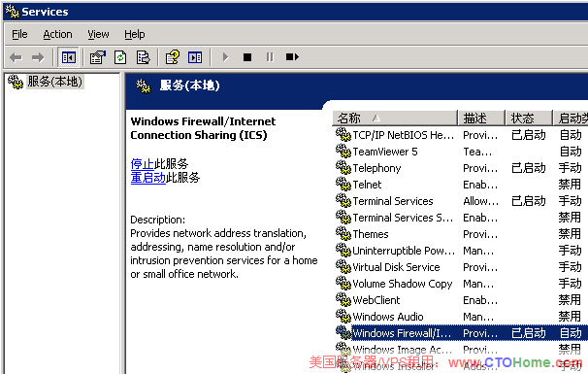Select the Telephony service row

coord(461,168)
